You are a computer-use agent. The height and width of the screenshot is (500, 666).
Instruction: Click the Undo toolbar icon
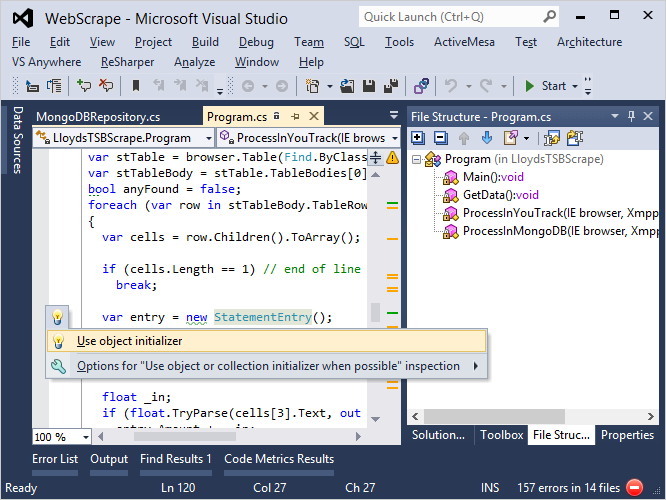tap(451, 86)
